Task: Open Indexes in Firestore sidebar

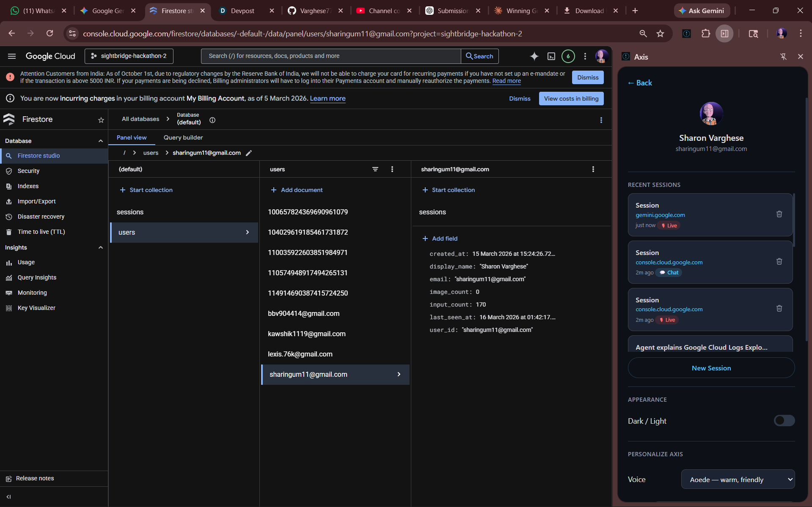Action: 28,186
